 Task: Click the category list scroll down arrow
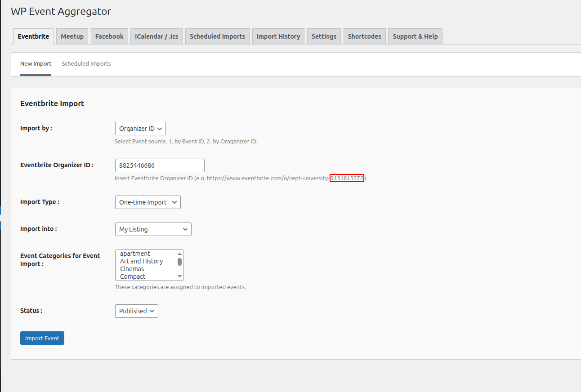(x=179, y=276)
